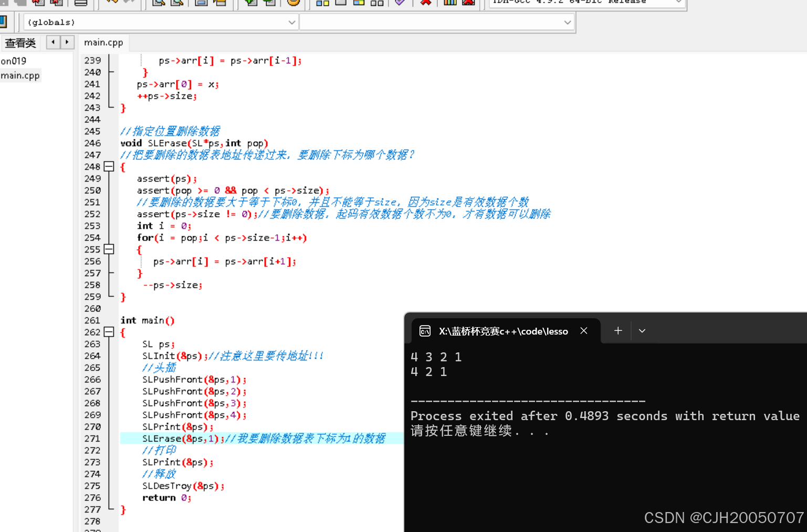Click the terminal output line '4 2 1'
Viewport: 807px width, 532px height.
(429, 372)
